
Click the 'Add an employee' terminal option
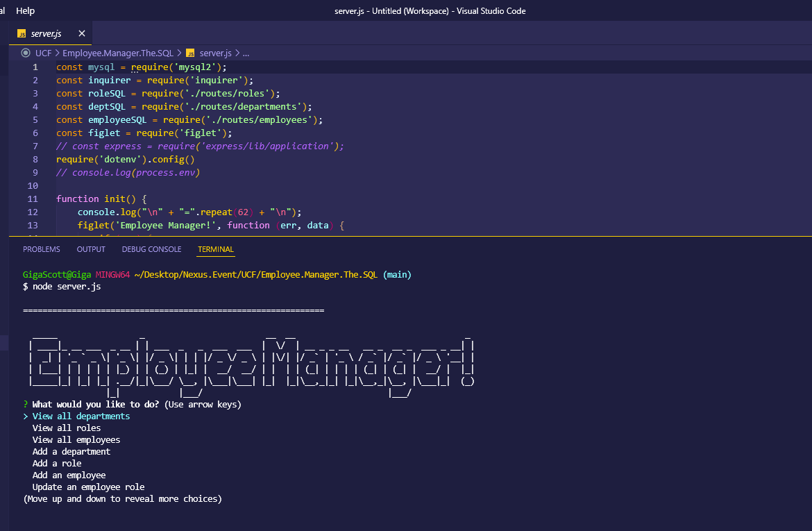[x=69, y=475]
